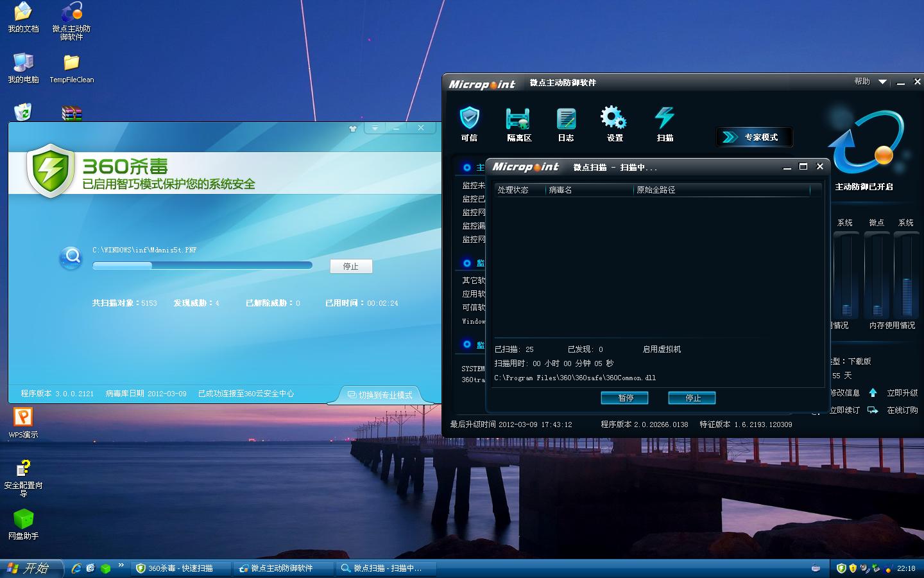Open 安全配置向导 desktop icon

pos(23,478)
